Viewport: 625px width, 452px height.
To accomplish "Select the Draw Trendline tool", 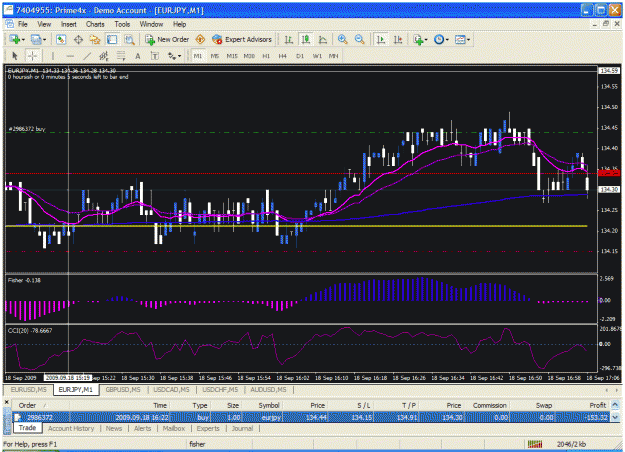I will pos(87,56).
